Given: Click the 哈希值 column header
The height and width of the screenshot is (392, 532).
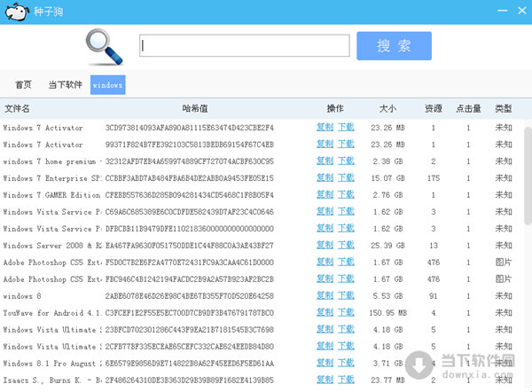Looking at the screenshot, I should pyautogui.click(x=195, y=108).
